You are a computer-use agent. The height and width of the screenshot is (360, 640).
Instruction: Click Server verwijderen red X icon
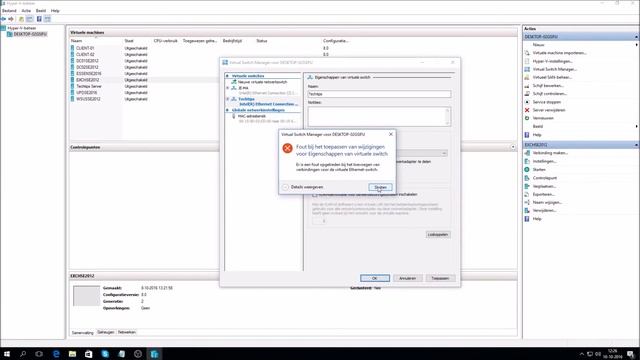pyautogui.click(x=527, y=110)
